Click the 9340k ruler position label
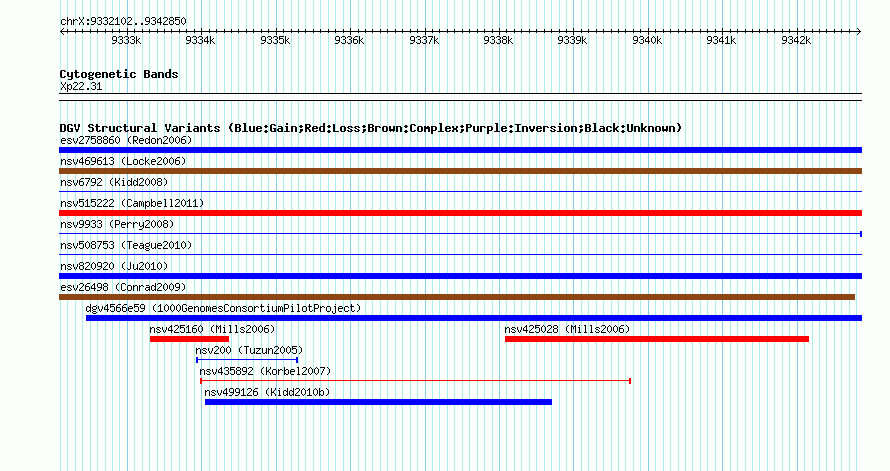 [647, 40]
